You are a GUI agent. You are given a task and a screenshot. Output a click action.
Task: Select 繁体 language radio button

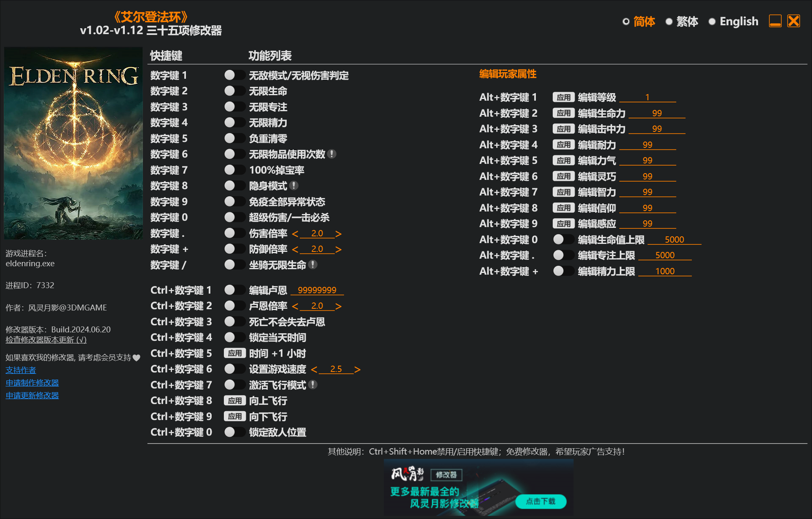[668, 21]
